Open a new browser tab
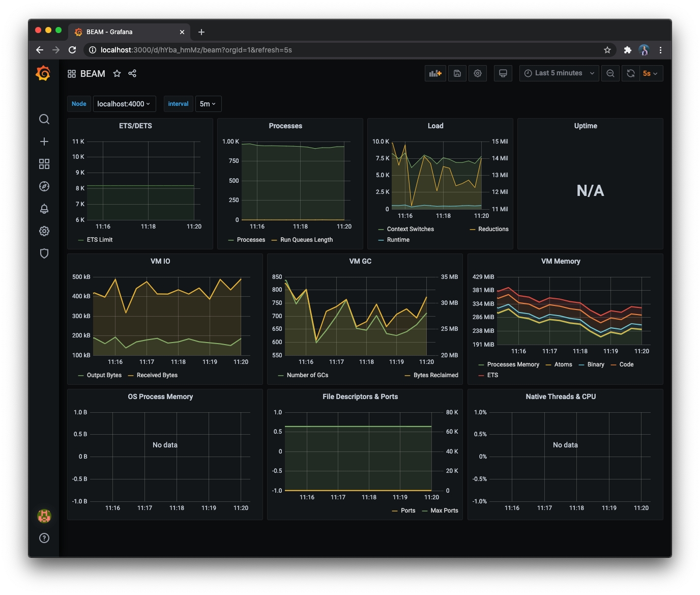This screenshot has width=700, height=595. [201, 32]
